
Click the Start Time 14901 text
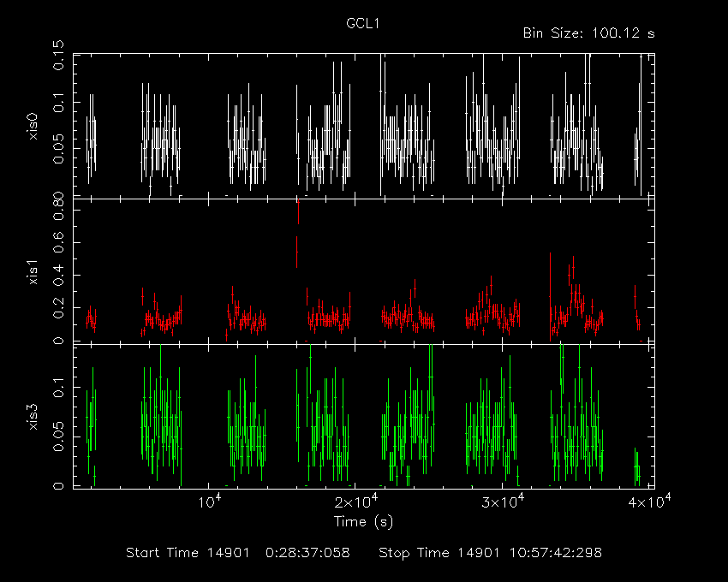188,553
